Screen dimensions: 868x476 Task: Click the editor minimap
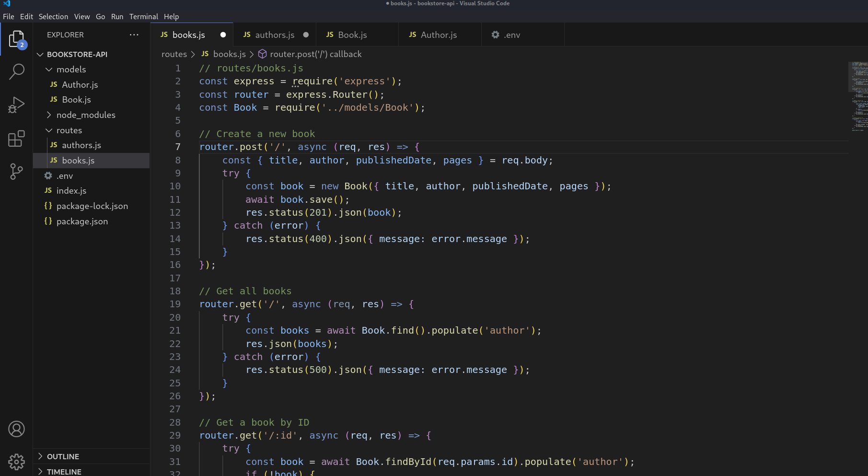858,96
